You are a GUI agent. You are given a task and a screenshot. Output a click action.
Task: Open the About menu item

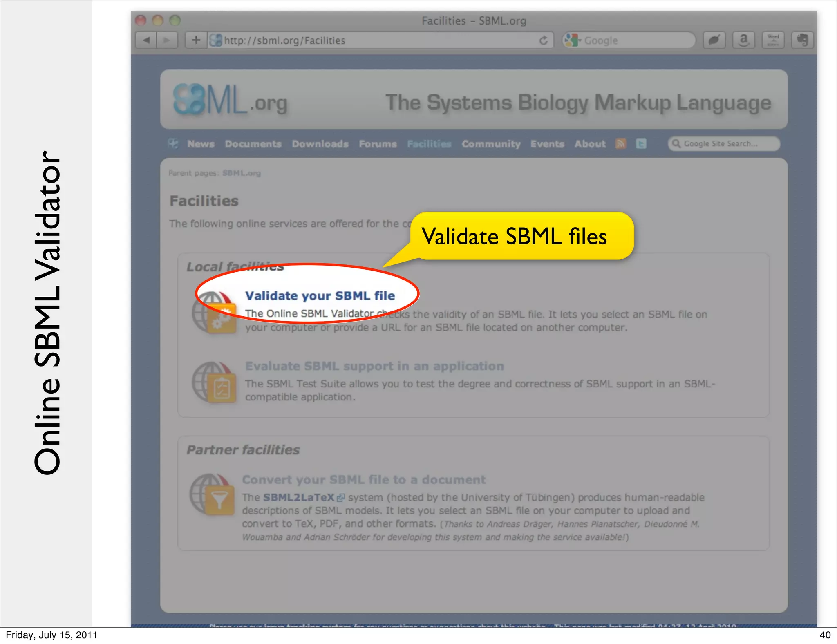tap(590, 144)
